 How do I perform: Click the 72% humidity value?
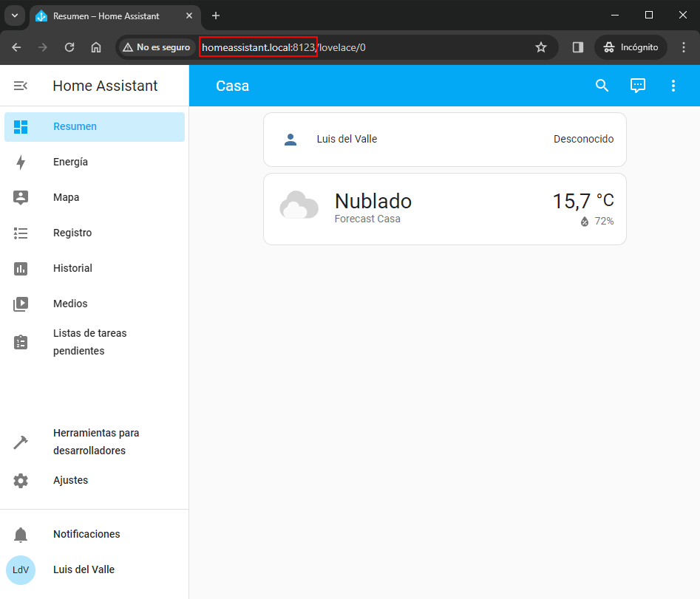[x=604, y=222]
